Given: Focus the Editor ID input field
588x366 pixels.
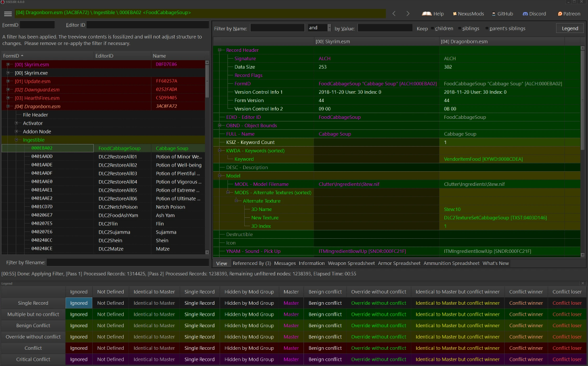Looking at the screenshot, I should click(147, 25).
